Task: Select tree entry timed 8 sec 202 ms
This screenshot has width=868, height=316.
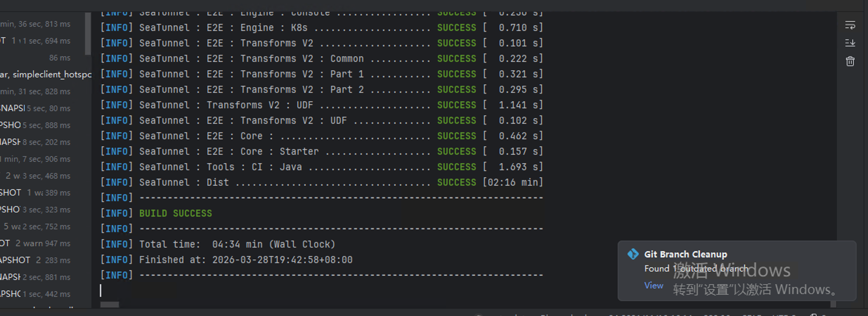Action: 35,142
